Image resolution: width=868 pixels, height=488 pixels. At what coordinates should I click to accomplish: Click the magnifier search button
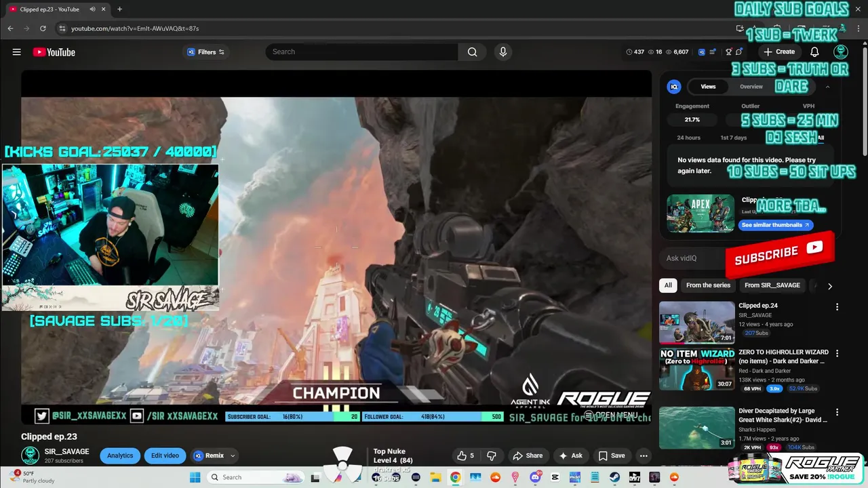472,52
